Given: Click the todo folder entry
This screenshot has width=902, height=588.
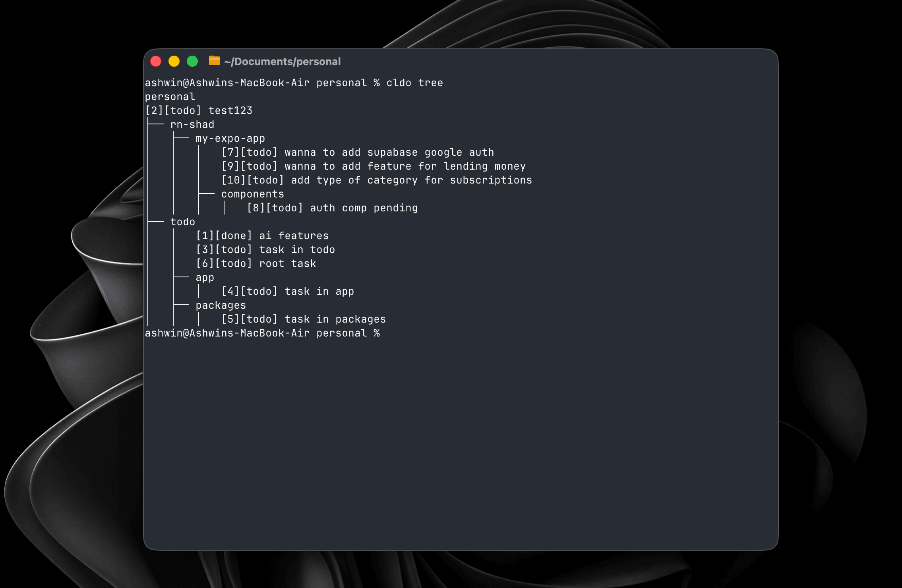Looking at the screenshot, I should [183, 222].
